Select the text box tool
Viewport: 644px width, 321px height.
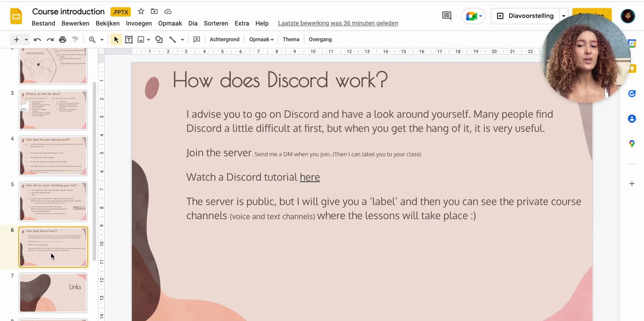129,39
